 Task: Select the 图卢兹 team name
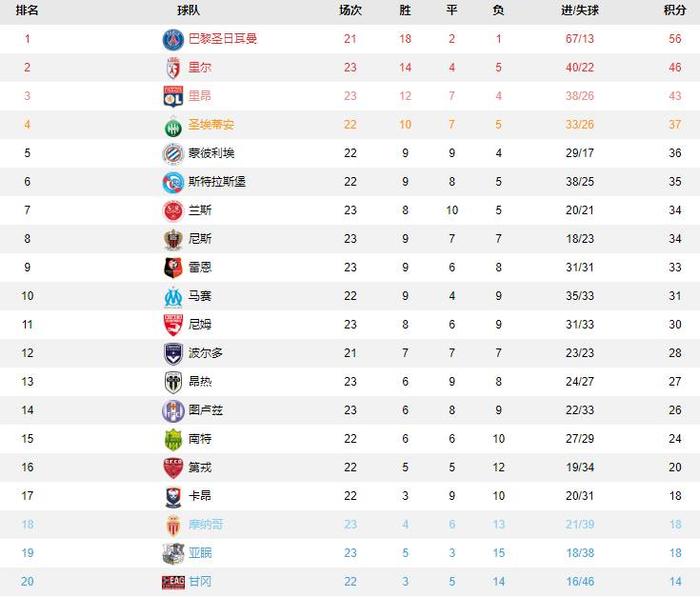(205, 410)
